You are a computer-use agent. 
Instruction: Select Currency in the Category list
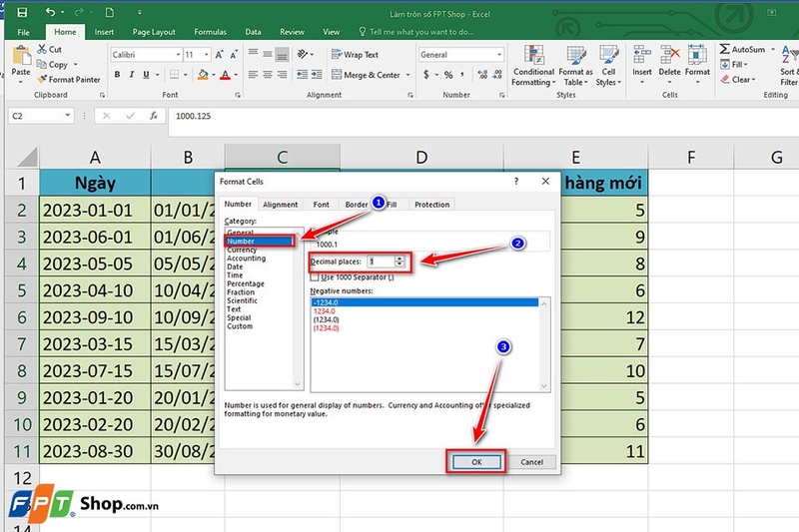click(242, 250)
